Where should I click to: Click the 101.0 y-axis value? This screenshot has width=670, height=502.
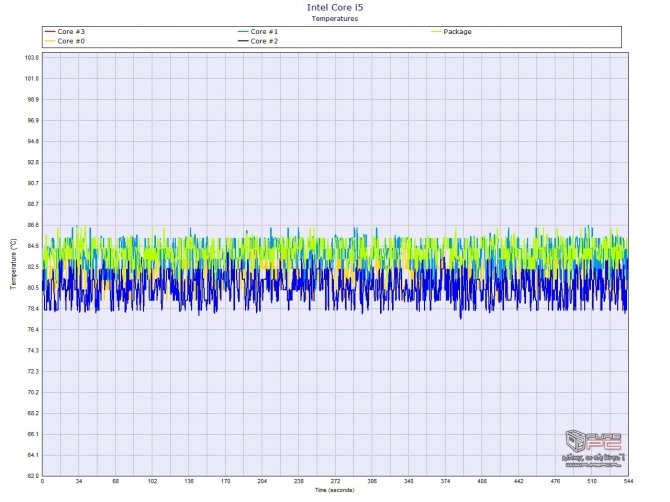(33, 79)
